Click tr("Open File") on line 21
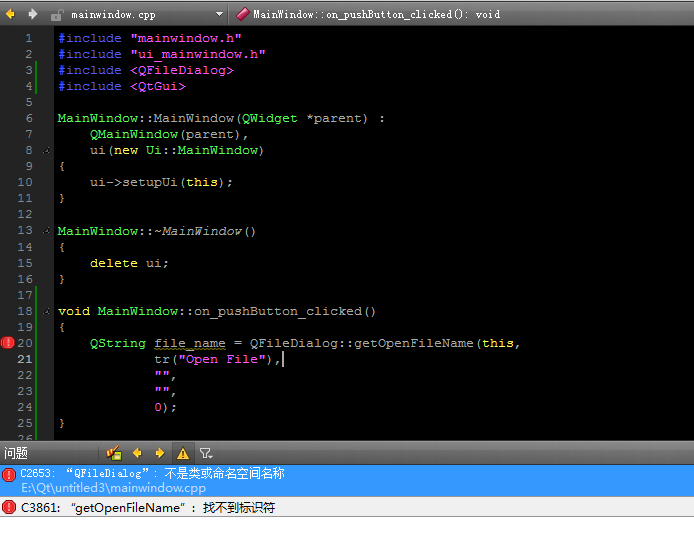Screen dimensions: 694x540 pyautogui.click(x=213, y=359)
